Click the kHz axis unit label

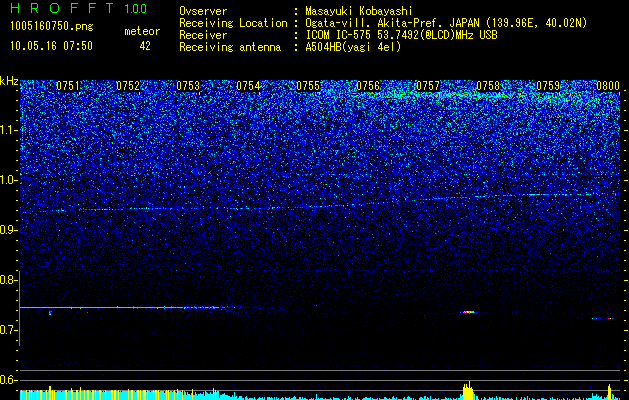tap(9, 81)
